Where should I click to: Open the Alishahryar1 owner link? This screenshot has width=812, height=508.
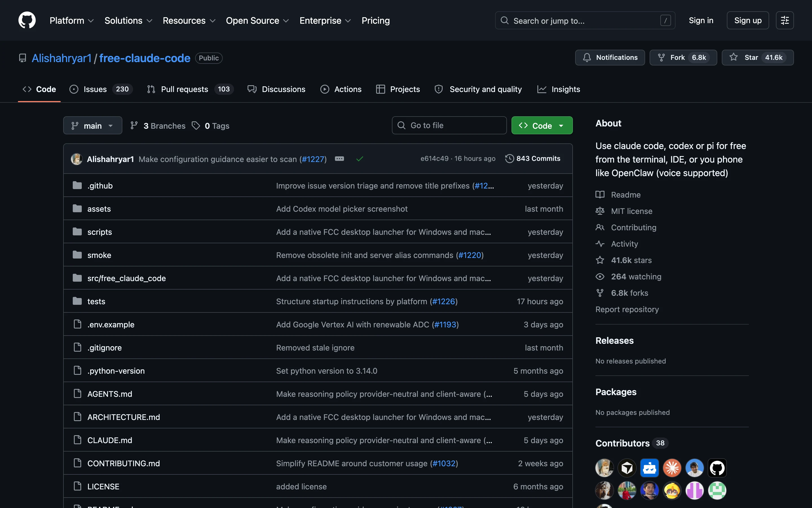[62, 58]
